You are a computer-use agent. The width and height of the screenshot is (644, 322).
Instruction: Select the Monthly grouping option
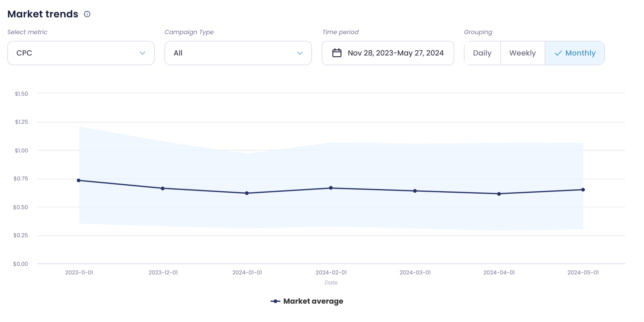(575, 53)
